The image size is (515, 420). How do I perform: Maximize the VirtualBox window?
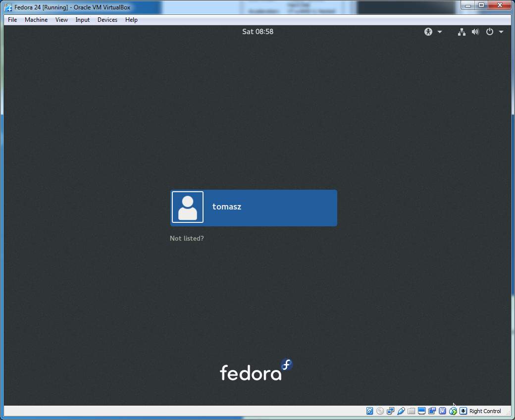tap(481, 5)
